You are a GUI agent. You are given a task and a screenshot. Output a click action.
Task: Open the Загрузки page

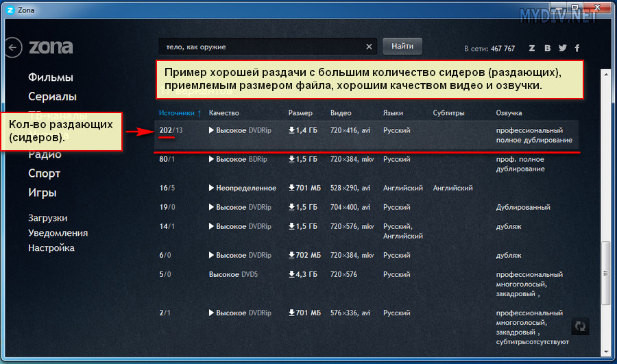point(47,218)
